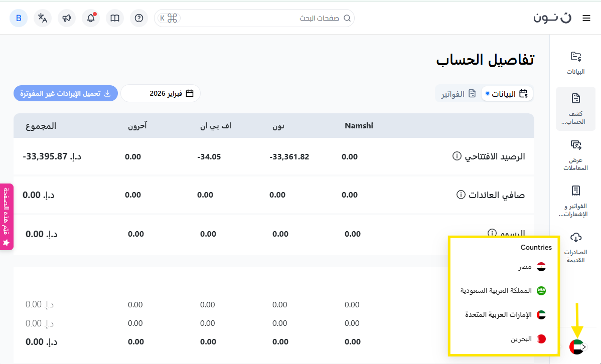Open the hamburger menu beside noon logo
This screenshot has width=601, height=364.
pos(586,19)
